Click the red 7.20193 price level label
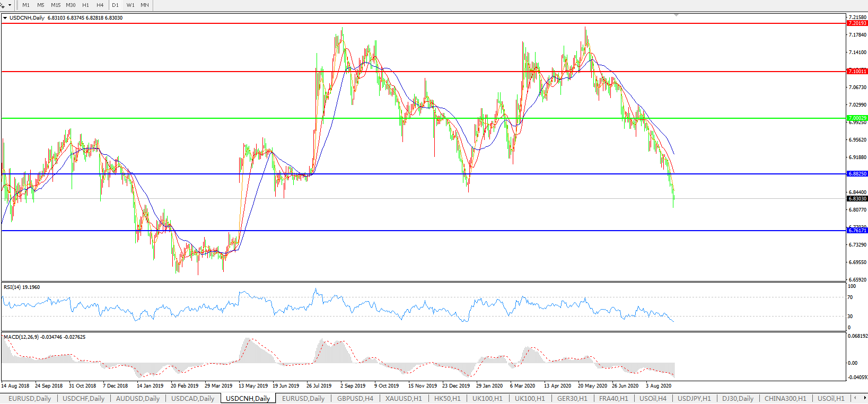 [857, 23]
